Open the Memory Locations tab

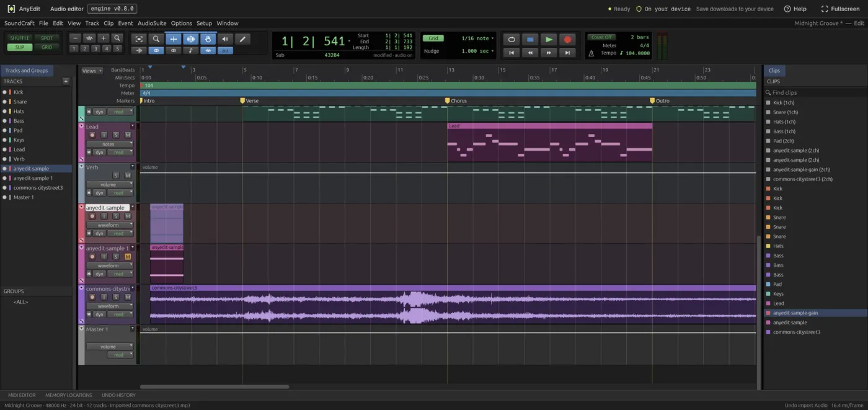(68, 395)
